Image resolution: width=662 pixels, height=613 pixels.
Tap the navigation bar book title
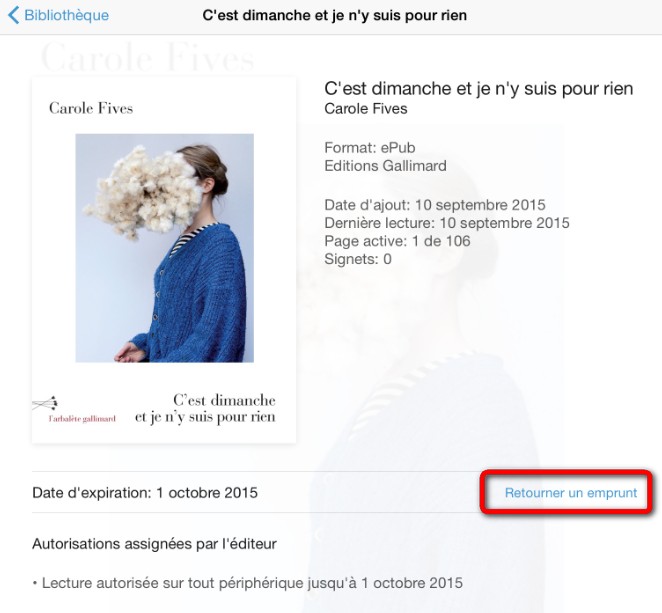tap(334, 15)
